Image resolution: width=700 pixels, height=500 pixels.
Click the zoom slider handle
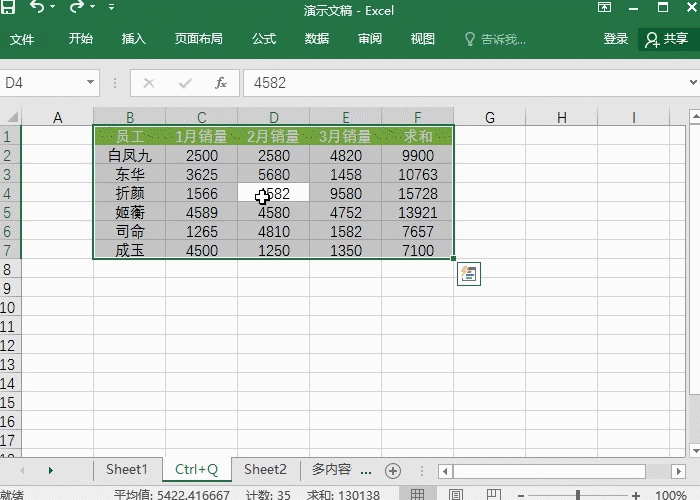click(578, 495)
